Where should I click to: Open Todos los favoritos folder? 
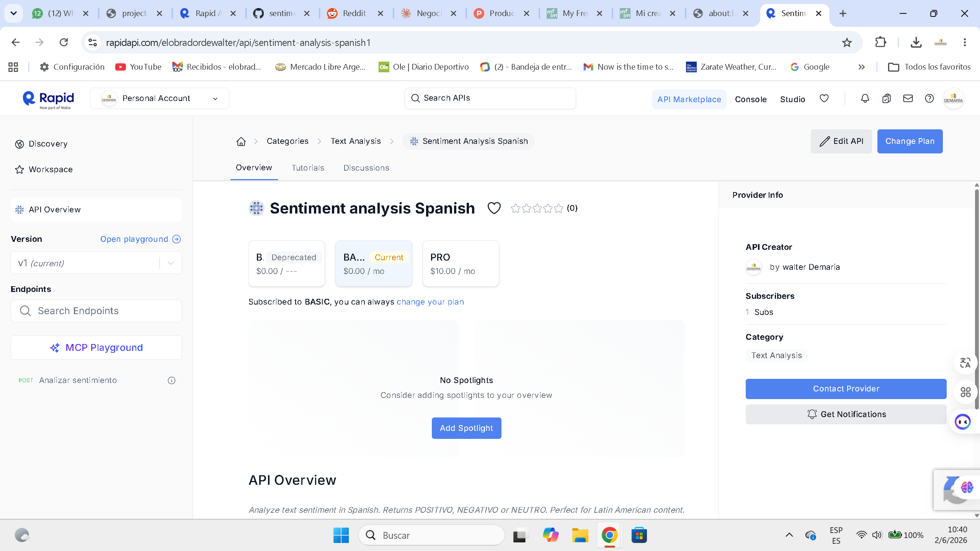[929, 67]
